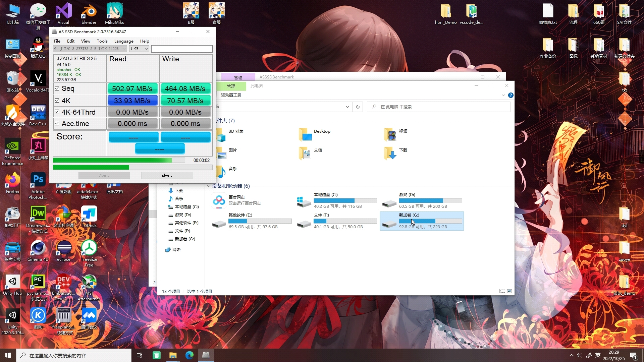Switch to large icons view in Explorer
The height and width of the screenshot is (362, 644).
point(509,291)
